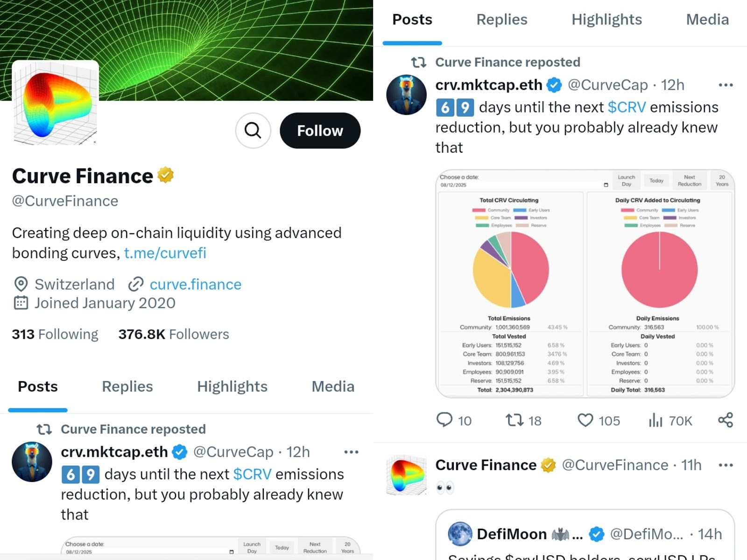Like the tweet showing 105 likes

[x=585, y=420]
